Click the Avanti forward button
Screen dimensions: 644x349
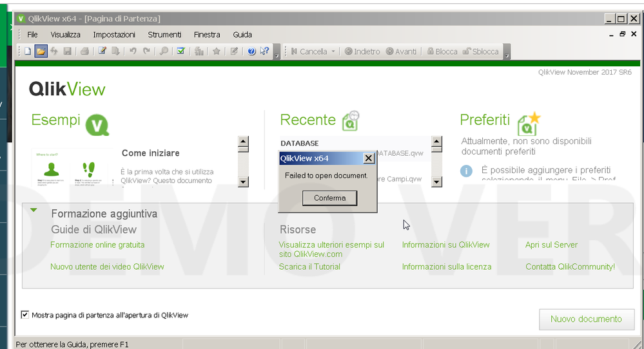tap(401, 52)
